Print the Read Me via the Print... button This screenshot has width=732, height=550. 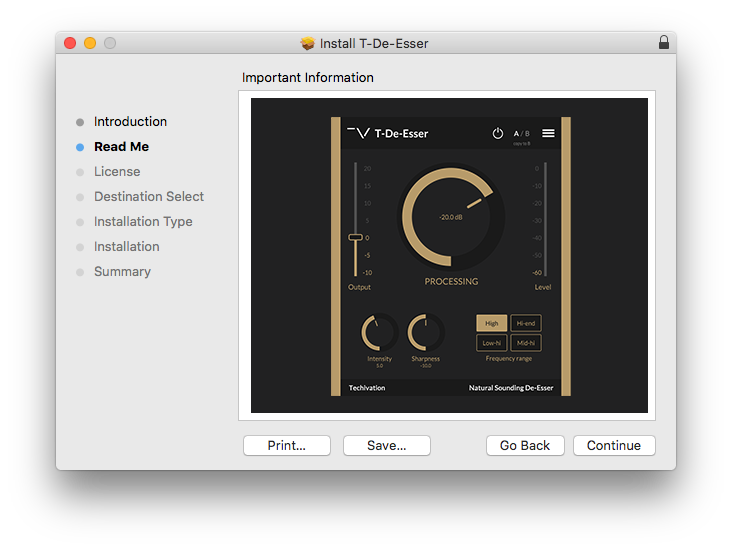pos(286,446)
